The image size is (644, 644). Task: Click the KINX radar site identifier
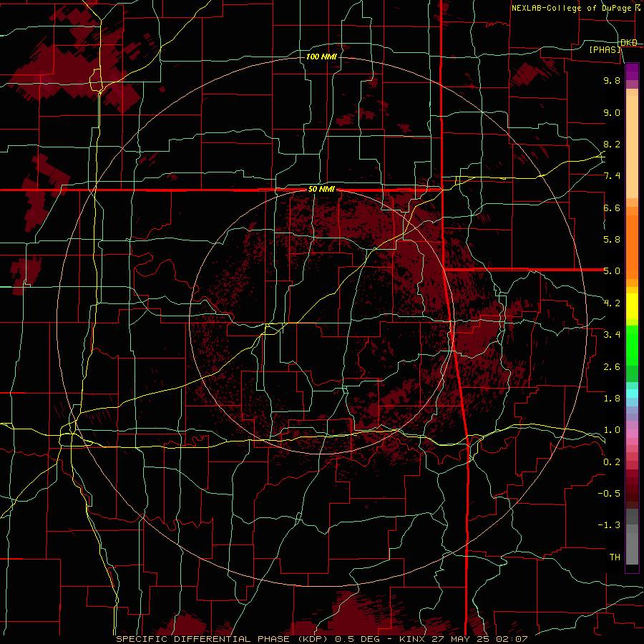click(412, 639)
